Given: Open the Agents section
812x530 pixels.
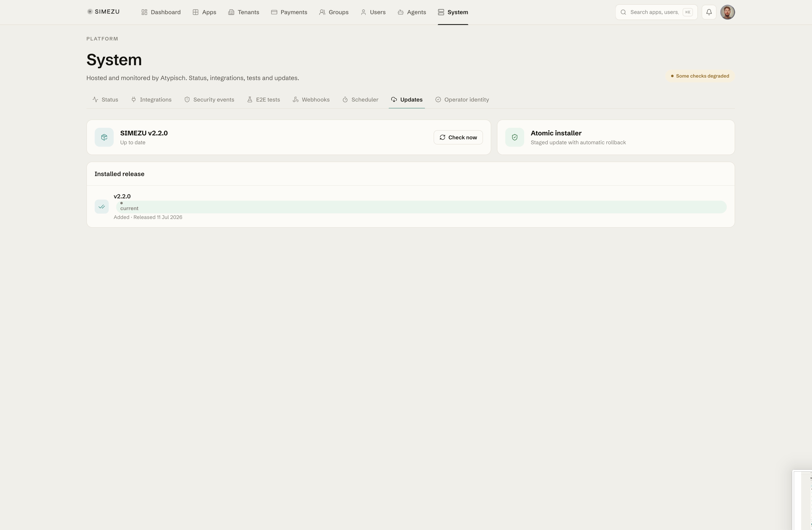Looking at the screenshot, I should click(412, 12).
